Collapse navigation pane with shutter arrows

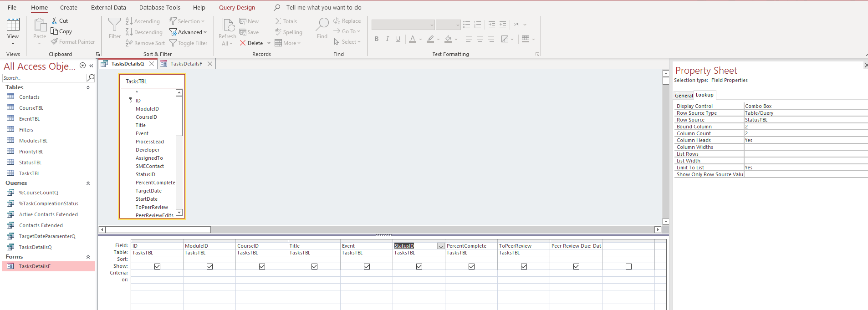tap(91, 66)
